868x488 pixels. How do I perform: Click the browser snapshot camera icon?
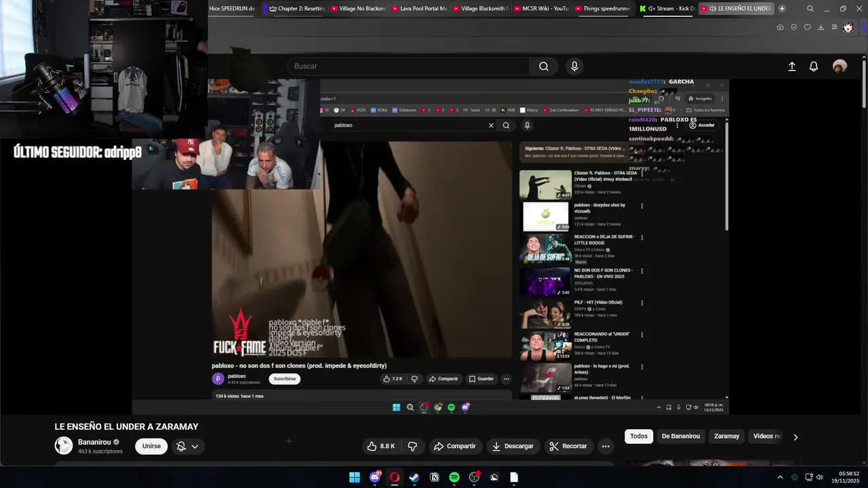pyautogui.click(x=780, y=27)
